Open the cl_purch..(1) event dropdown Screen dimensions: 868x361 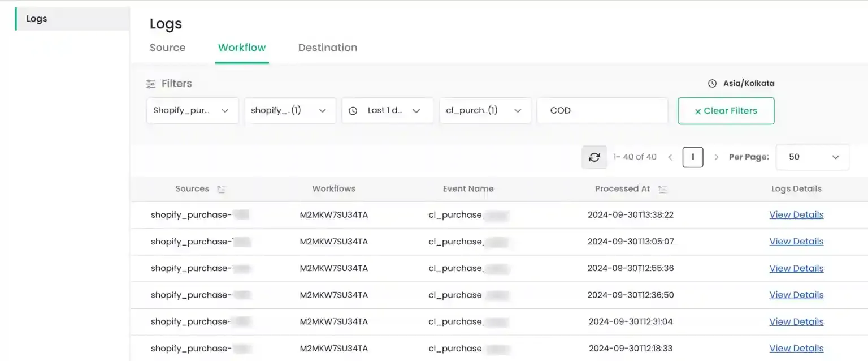[485, 111]
